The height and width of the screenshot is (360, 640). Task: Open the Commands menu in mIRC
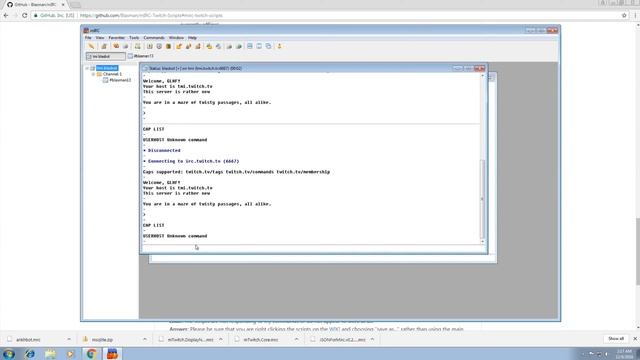pyautogui.click(x=154, y=38)
